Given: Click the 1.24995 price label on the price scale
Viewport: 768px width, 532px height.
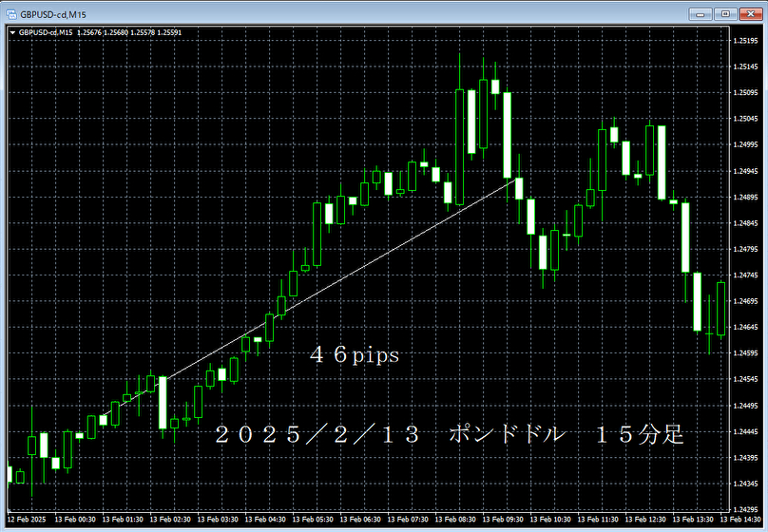Looking at the screenshot, I should [x=745, y=144].
